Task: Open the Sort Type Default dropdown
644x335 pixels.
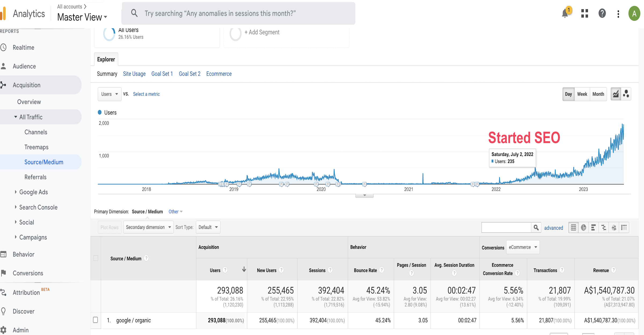Action: coord(208,227)
